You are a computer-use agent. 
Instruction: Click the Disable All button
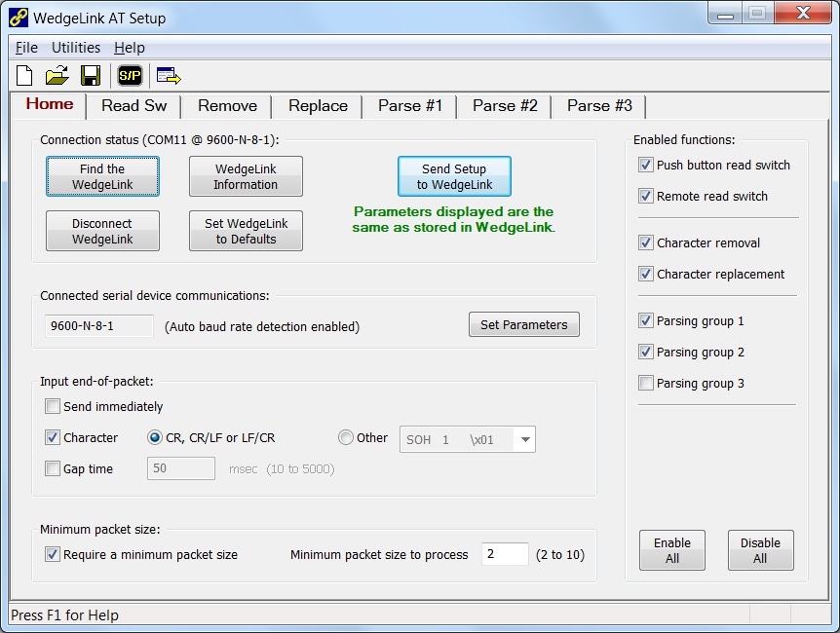point(760,550)
